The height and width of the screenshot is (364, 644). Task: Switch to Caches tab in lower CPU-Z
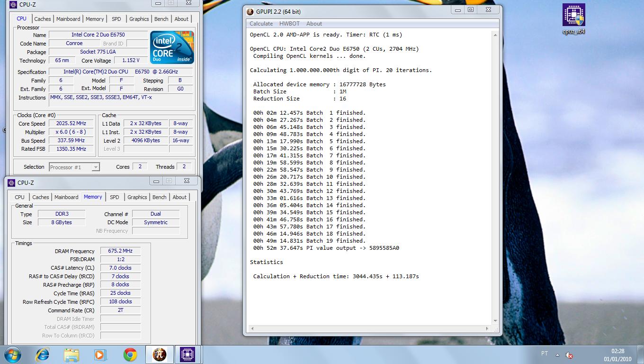point(41,197)
